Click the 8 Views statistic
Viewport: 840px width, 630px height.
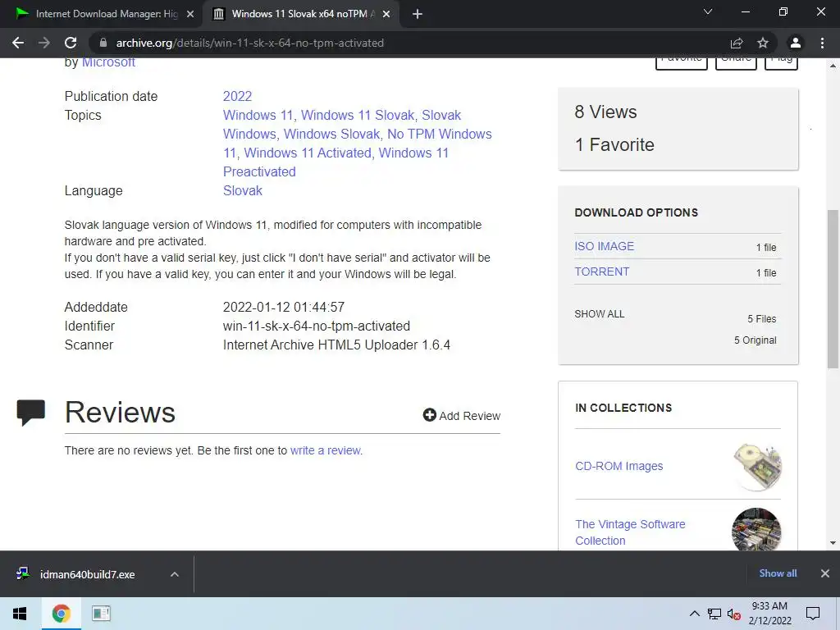coord(606,112)
